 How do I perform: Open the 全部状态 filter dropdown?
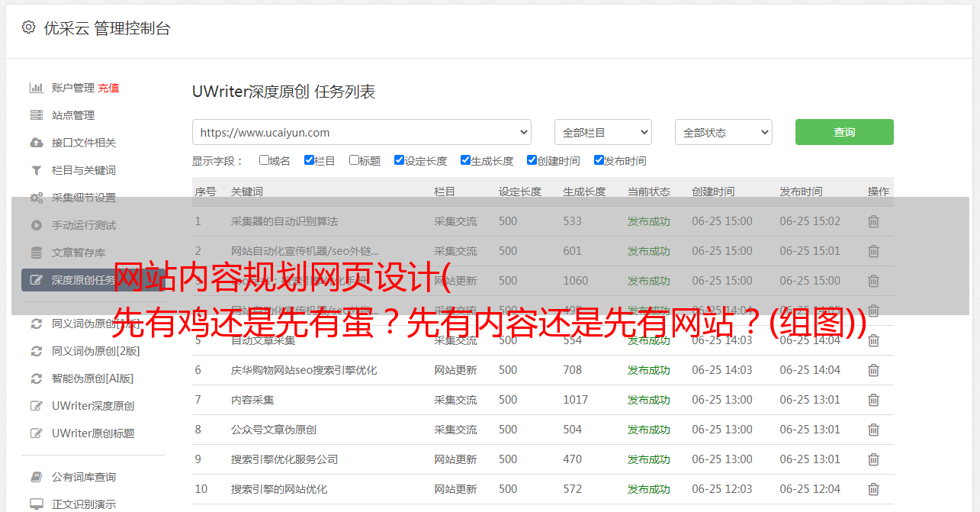723,132
